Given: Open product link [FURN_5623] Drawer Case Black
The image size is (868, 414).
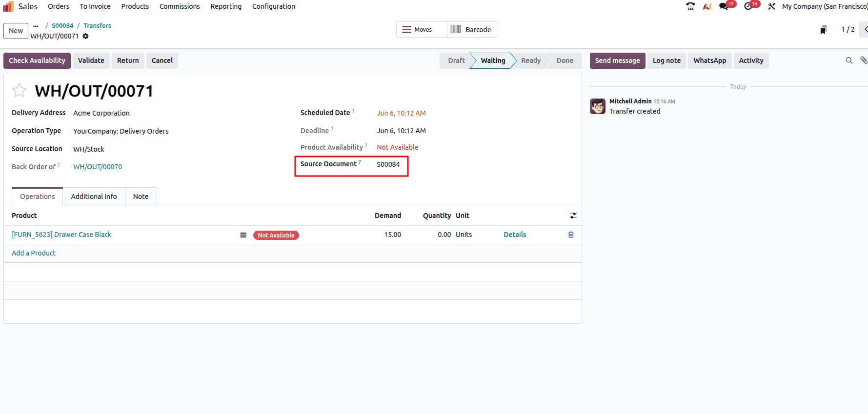Looking at the screenshot, I should 61,235.
